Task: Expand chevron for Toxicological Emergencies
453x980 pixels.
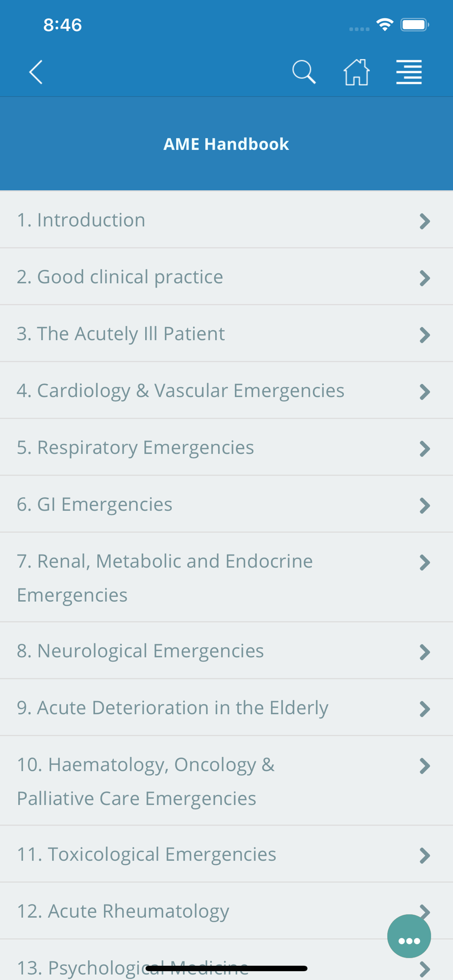Action: tap(425, 856)
